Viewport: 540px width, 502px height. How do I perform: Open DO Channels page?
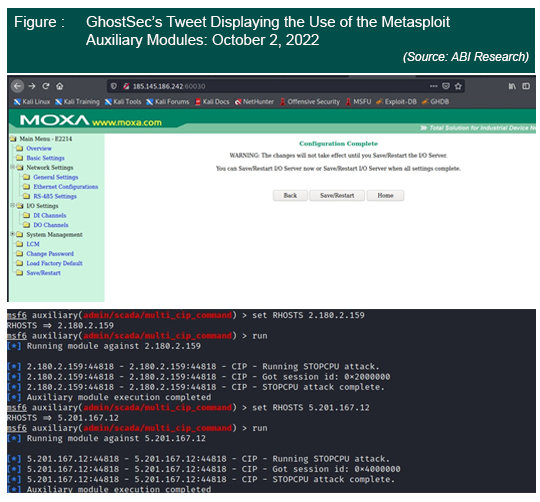[51, 225]
